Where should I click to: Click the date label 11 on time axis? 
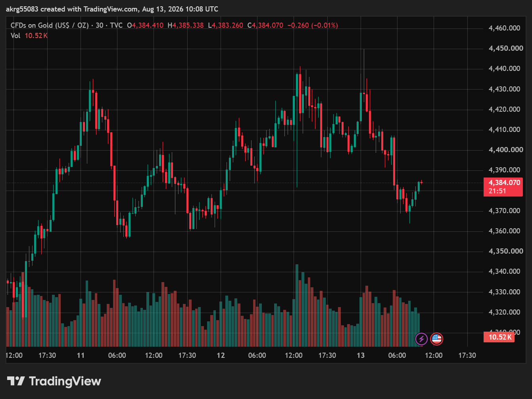pyautogui.click(x=81, y=355)
